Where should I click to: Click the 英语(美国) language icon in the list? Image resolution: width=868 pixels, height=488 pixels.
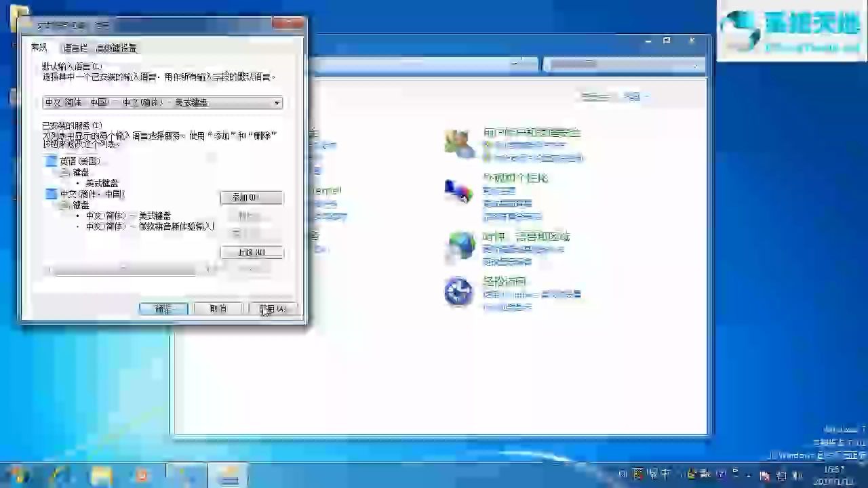50,161
